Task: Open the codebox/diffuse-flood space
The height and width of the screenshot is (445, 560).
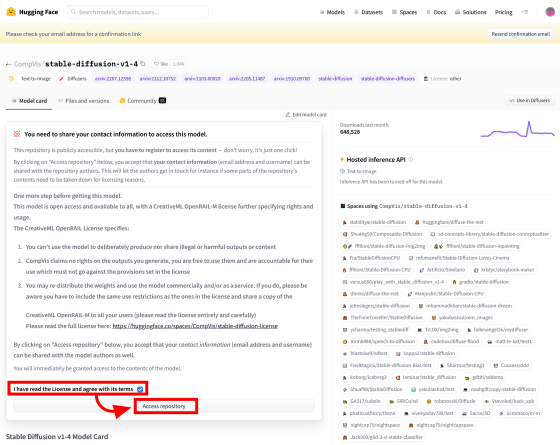Action: pyautogui.click(x=451, y=341)
